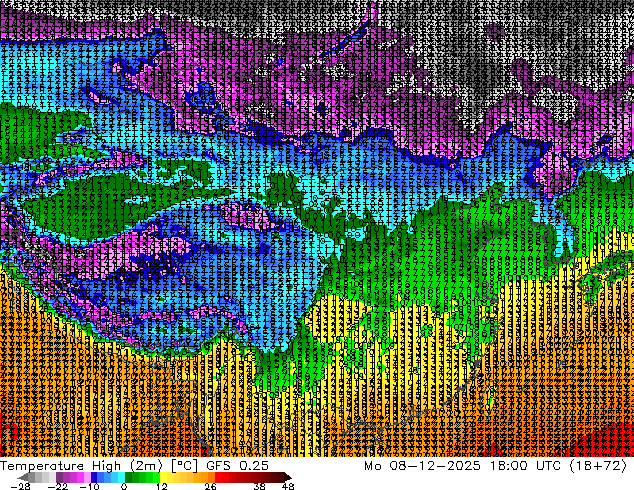Click the '0' legend value
The height and width of the screenshot is (490, 634).
click(x=124, y=486)
